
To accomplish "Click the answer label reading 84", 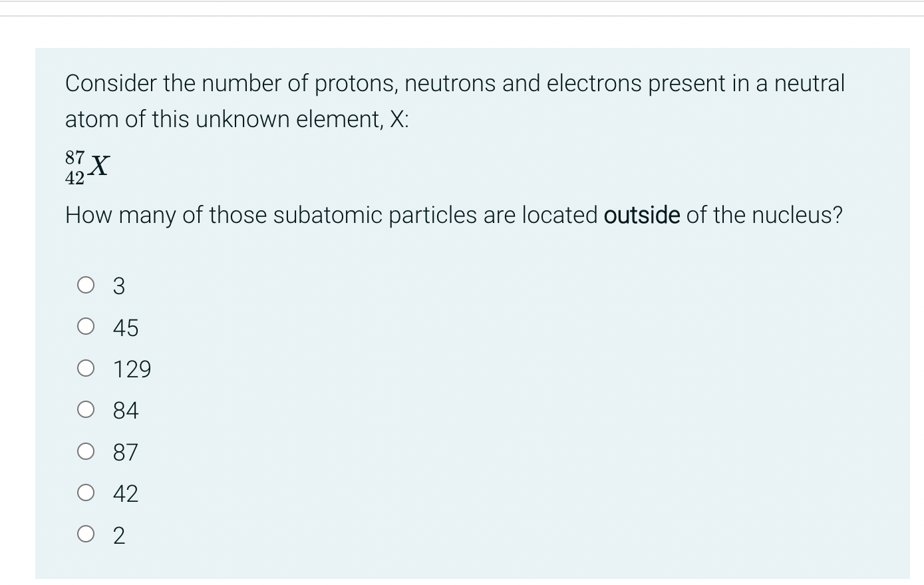I will coord(125,411).
